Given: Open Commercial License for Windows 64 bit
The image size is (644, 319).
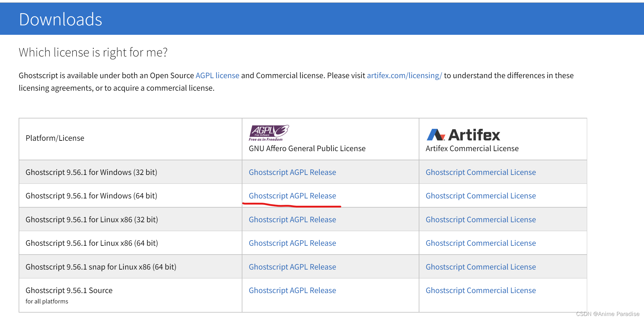Looking at the screenshot, I should pyautogui.click(x=481, y=196).
